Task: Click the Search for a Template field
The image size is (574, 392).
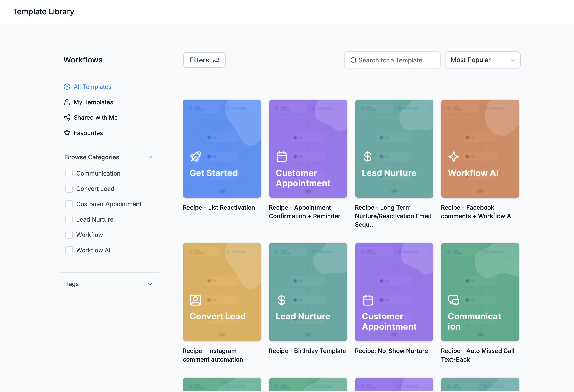Action: 392,60
